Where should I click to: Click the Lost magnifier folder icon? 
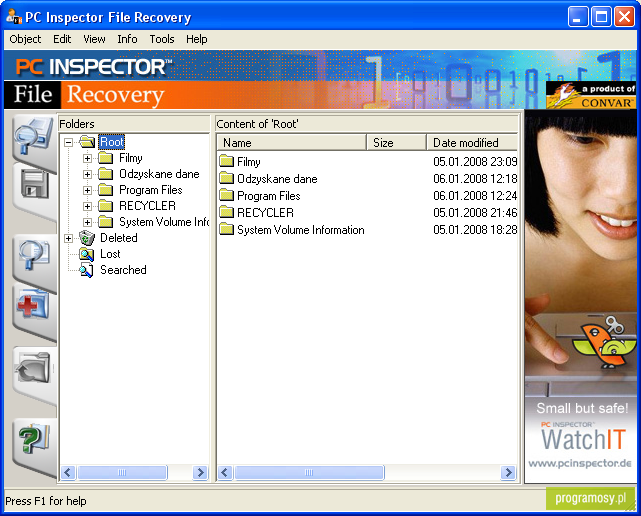pyautogui.click(x=87, y=254)
